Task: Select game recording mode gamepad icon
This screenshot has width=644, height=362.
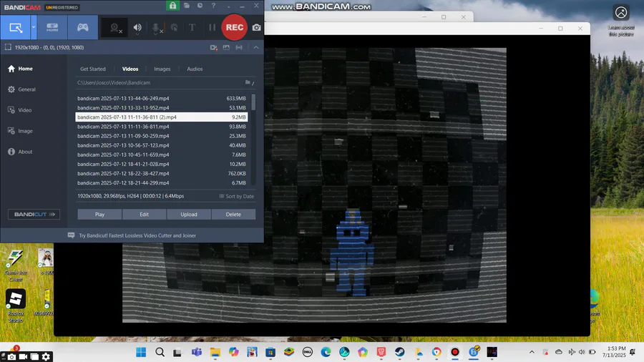Action: pyautogui.click(x=82, y=27)
